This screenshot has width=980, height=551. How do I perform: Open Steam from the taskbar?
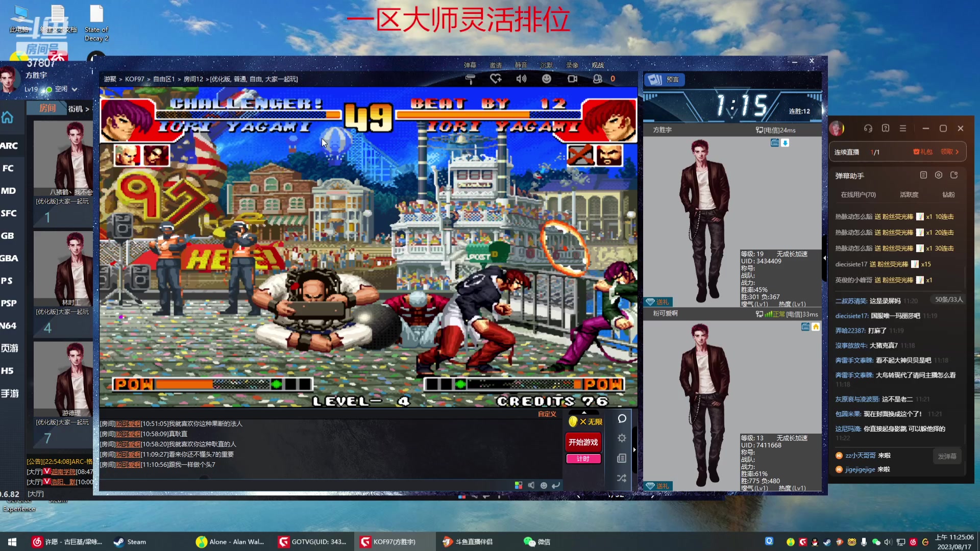point(130,542)
